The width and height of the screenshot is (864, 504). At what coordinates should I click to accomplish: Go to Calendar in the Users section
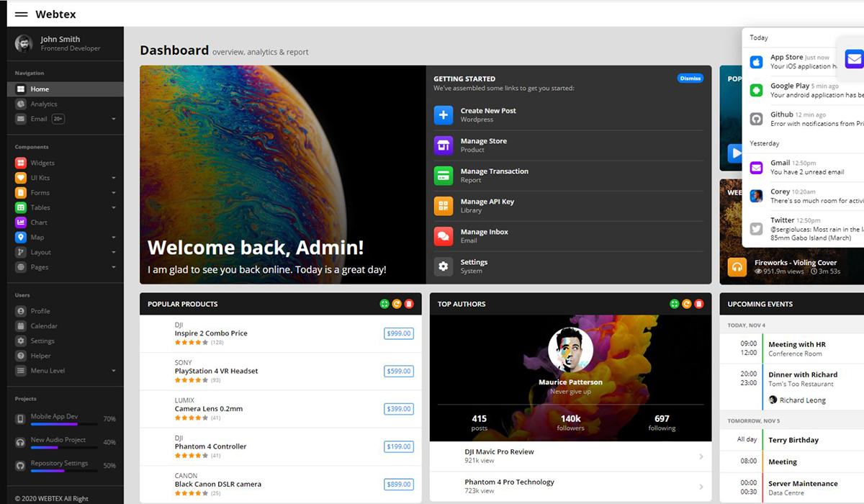(44, 326)
